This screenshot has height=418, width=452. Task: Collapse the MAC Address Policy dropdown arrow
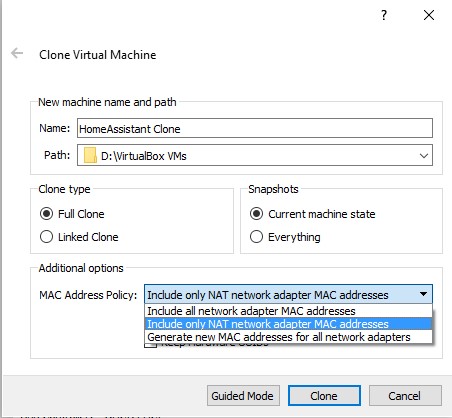pyautogui.click(x=423, y=294)
